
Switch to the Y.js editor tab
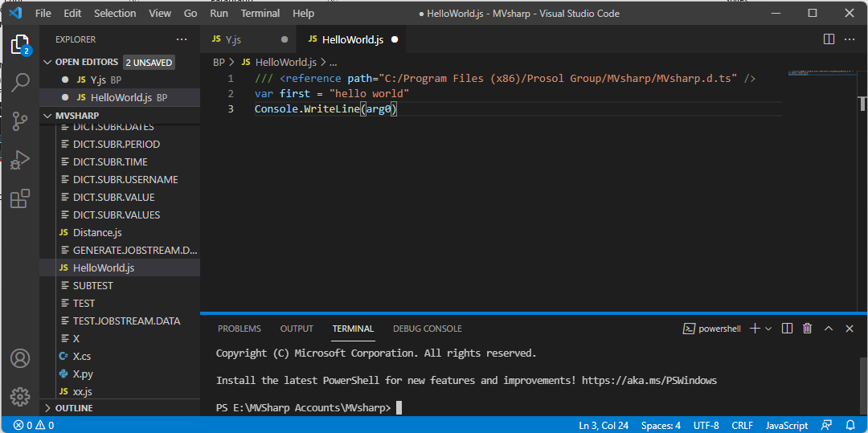pos(248,40)
